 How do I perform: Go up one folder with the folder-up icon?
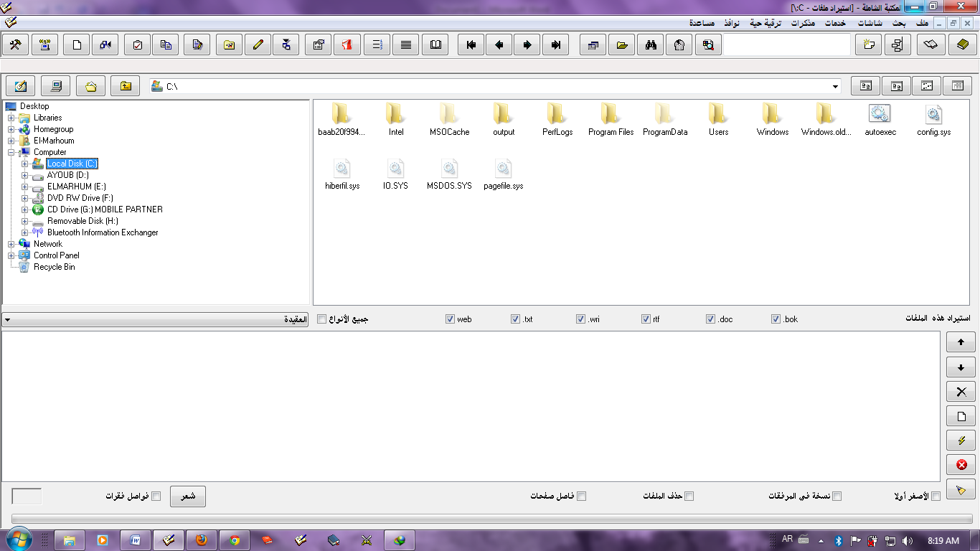point(126,86)
